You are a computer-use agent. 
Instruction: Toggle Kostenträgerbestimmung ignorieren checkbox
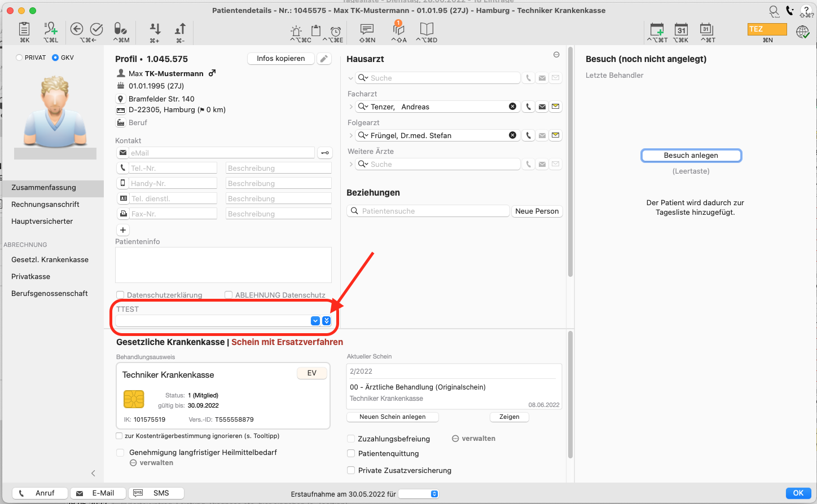point(119,436)
